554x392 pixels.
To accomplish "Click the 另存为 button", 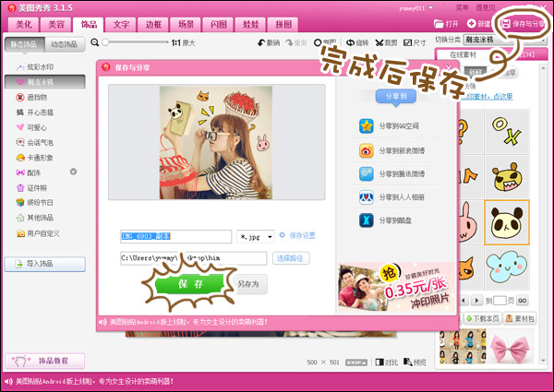I will coord(248,284).
